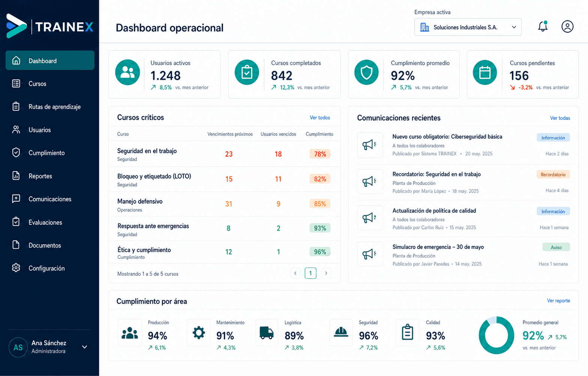The image size is (588, 376).
Task: Select page 1 in courses pagination
Action: click(310, 273)
